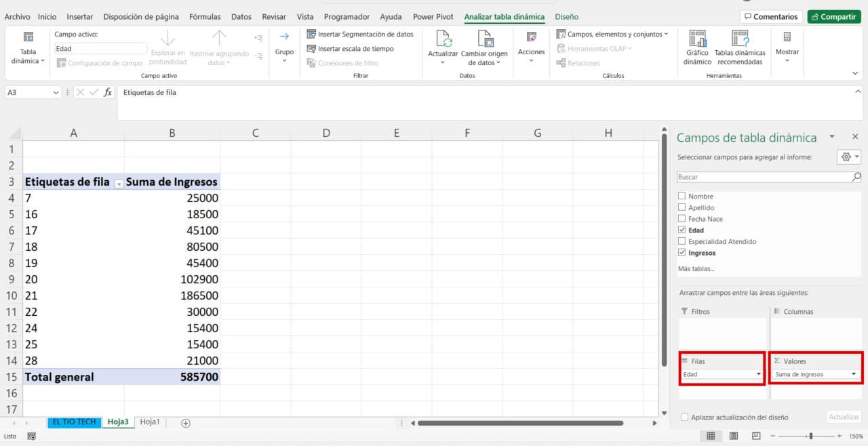Uncheck the Edad field checkbox
The height and width of the screenshot is (446, 868).
click(682, 230)
